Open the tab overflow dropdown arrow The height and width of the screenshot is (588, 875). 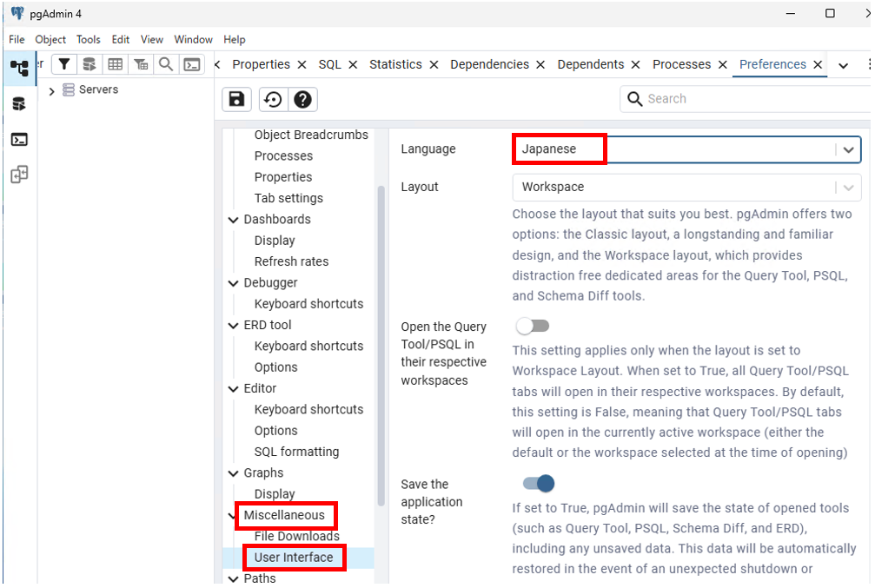pyautogui.click(x=843, y=65)
